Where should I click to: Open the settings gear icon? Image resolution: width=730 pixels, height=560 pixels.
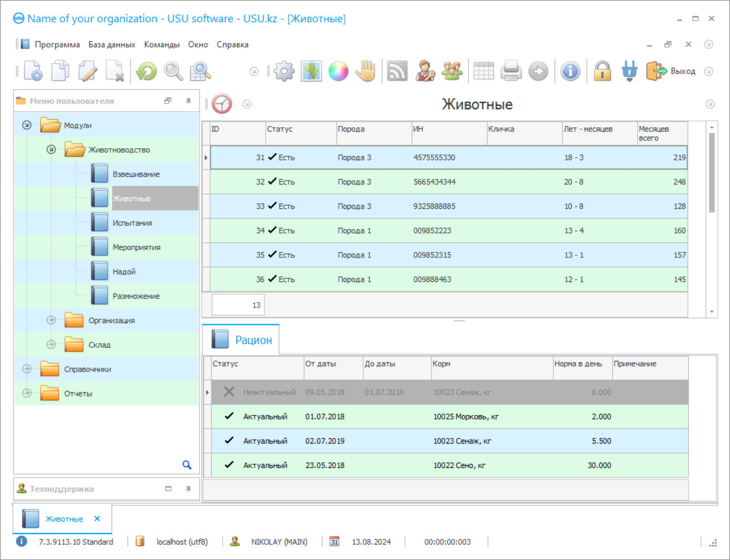(x=284, y=71)
